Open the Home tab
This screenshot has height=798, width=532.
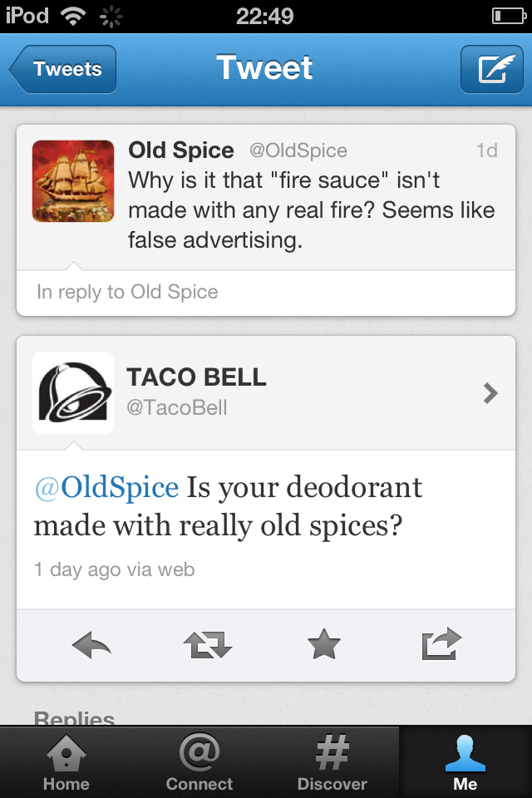(x=66, y=763)
